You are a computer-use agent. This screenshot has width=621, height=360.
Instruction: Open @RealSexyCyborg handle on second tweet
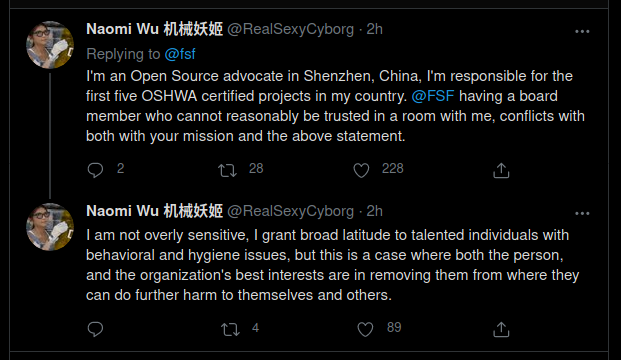click(290, 211)
